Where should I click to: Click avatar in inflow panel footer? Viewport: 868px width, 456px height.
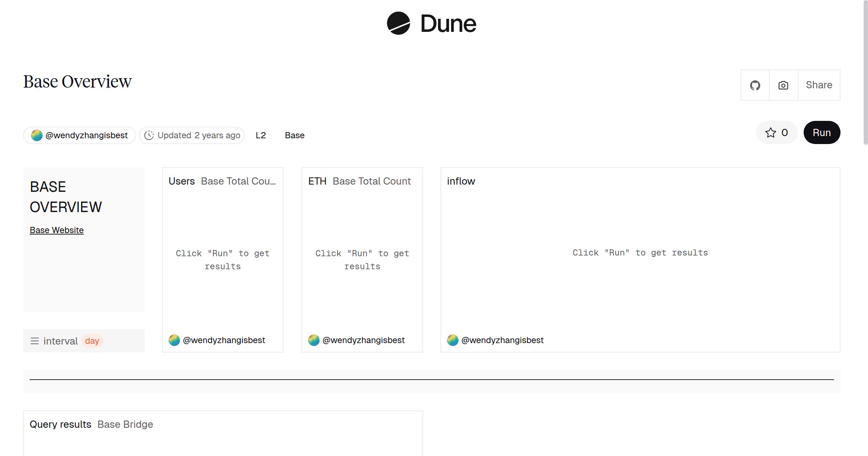(453, 340)
